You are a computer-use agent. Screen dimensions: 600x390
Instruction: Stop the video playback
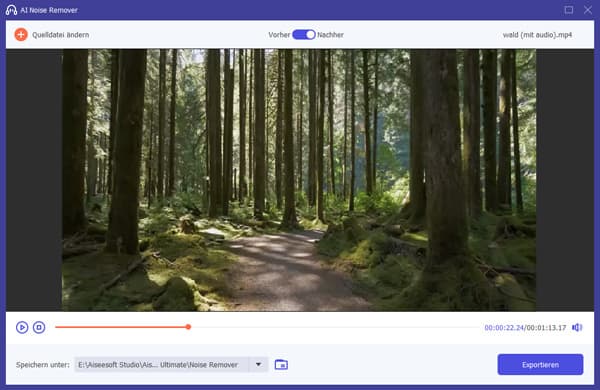coord(39,327)
